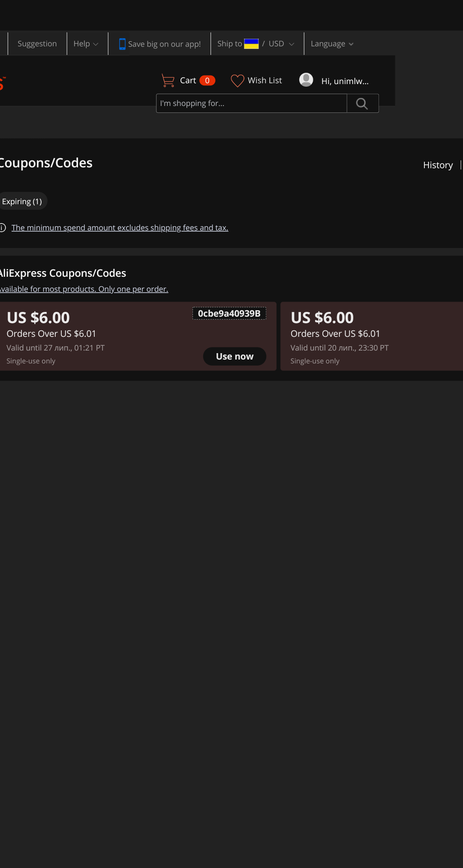The image size is (463, 868).
Task: Open the user avatar profile icon
Action: point(306,80)
